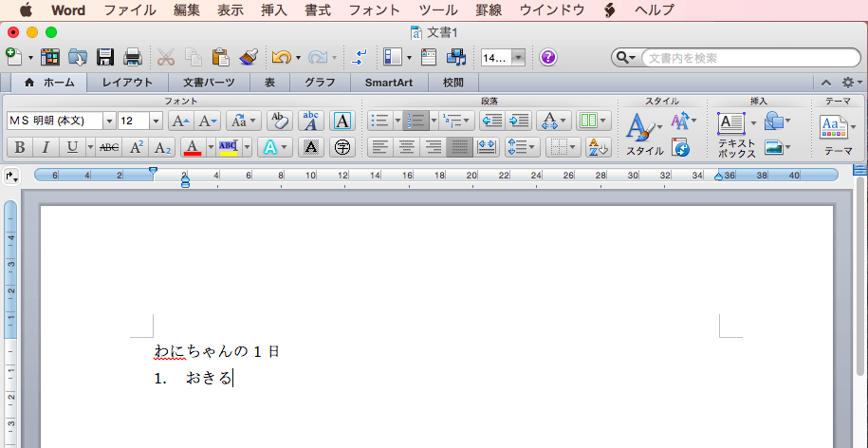Click the Save floppy disk icon
This screenshot has height=448, width=868.
[x=105, y=57]
